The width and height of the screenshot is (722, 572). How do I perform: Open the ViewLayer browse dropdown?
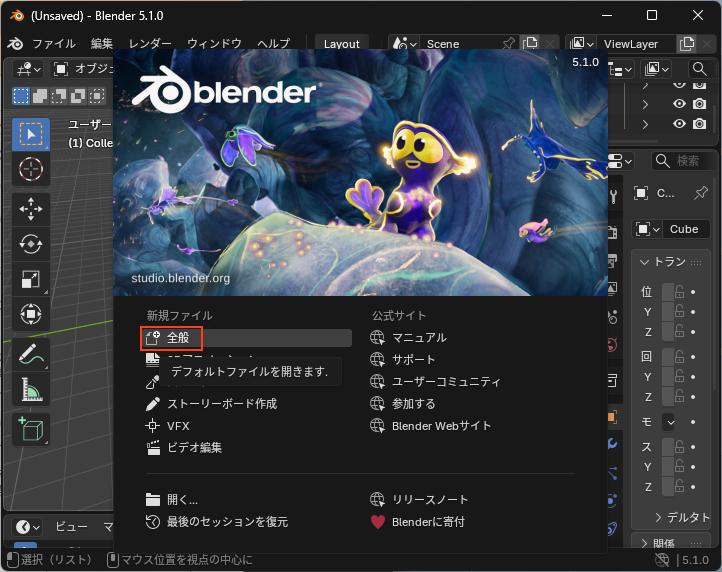tap(582, 44)
